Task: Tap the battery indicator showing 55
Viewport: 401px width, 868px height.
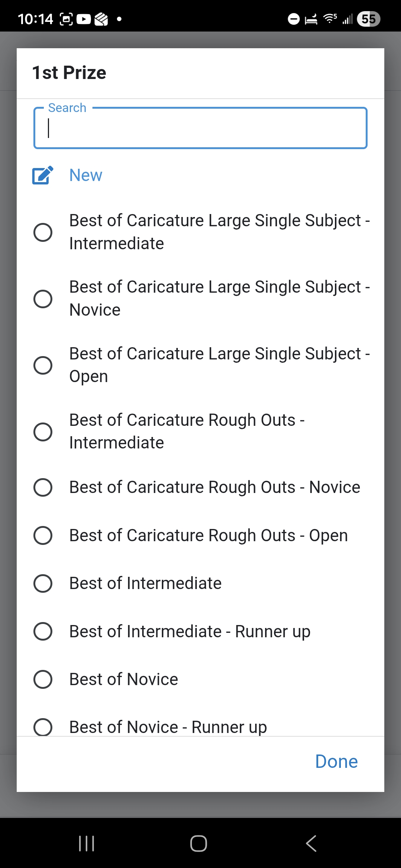Action: pyautogui.click(x=368, y=19)
